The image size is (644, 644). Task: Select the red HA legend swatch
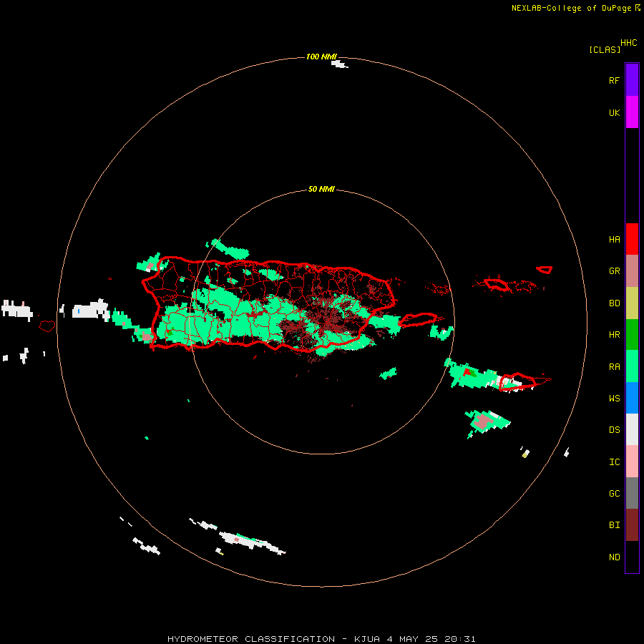(x=632, y=239)
